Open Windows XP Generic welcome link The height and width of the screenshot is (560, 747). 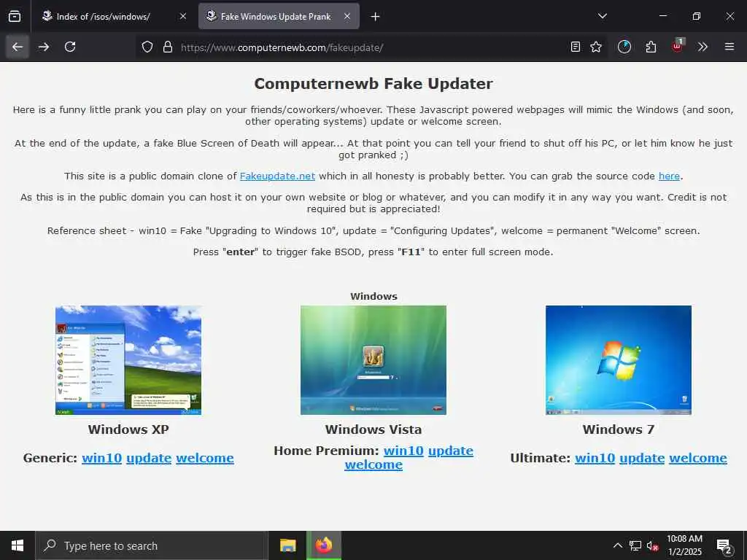(x=205, y=458)
